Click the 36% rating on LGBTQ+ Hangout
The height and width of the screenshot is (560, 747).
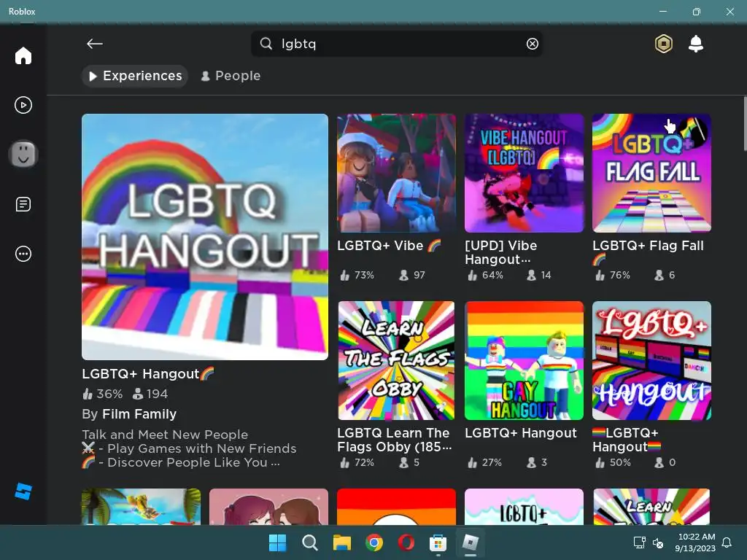pyautogui.click(x=102, y=394)
